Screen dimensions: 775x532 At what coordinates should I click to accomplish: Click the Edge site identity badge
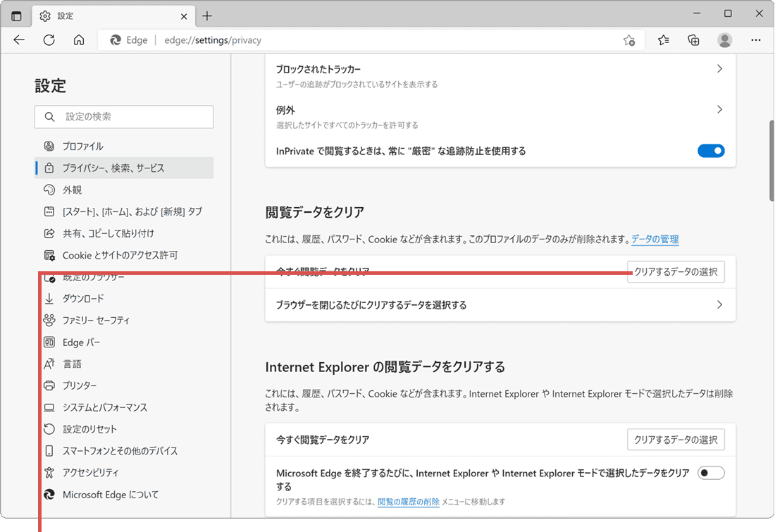click(x=128, y=40)
